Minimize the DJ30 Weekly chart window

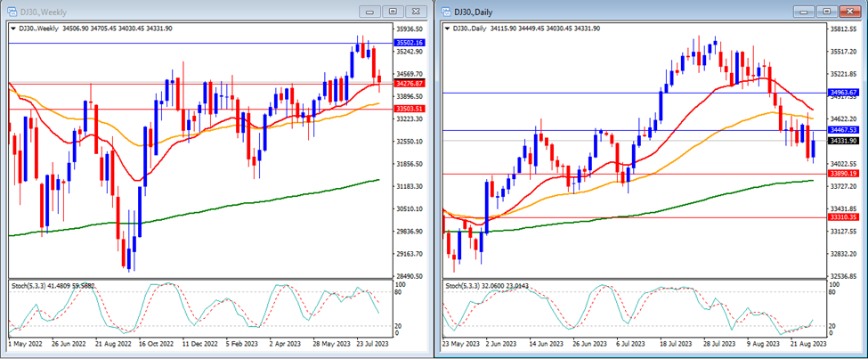370,12
